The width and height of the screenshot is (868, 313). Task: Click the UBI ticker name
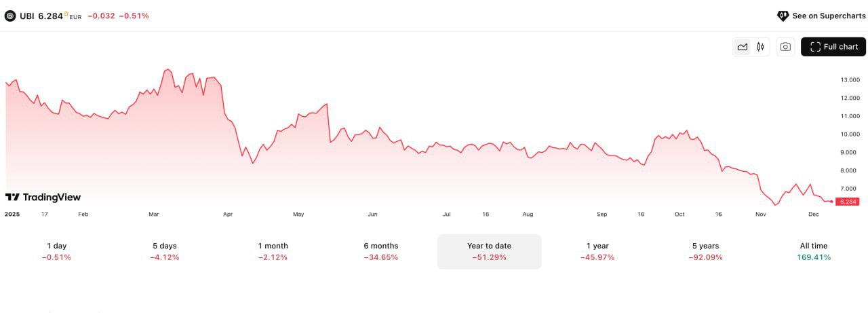[27, 16]
